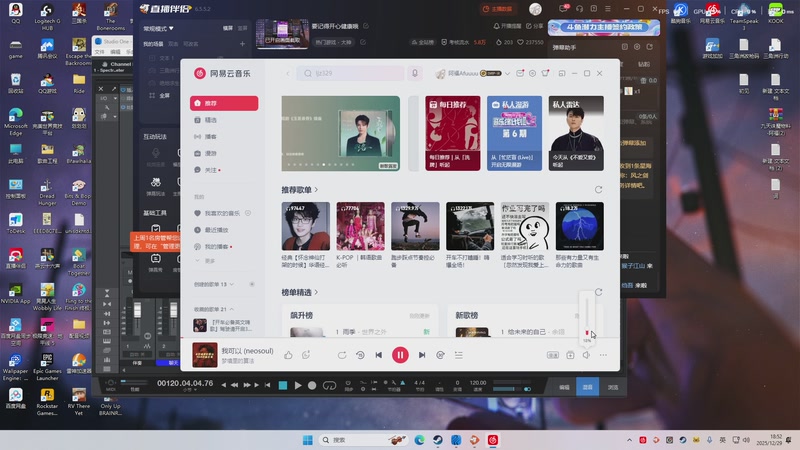800x450 pixels.
Task: Open the 新歌榜 chart
Action: pos(466,315)
